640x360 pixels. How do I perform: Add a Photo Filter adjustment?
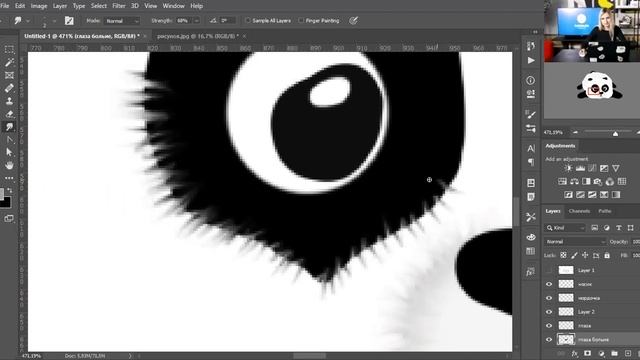coord(598,181)
